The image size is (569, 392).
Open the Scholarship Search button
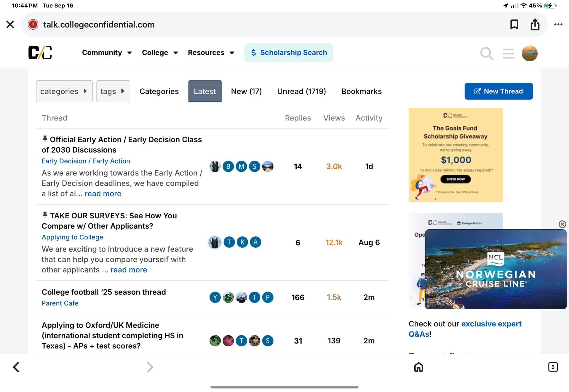tap(288, 52)
